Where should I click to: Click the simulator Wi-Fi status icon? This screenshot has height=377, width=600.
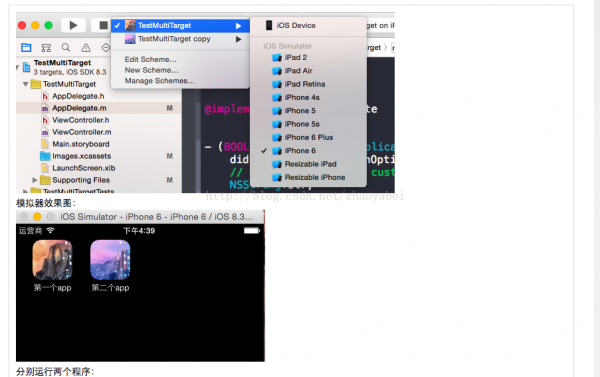[50, 230]
